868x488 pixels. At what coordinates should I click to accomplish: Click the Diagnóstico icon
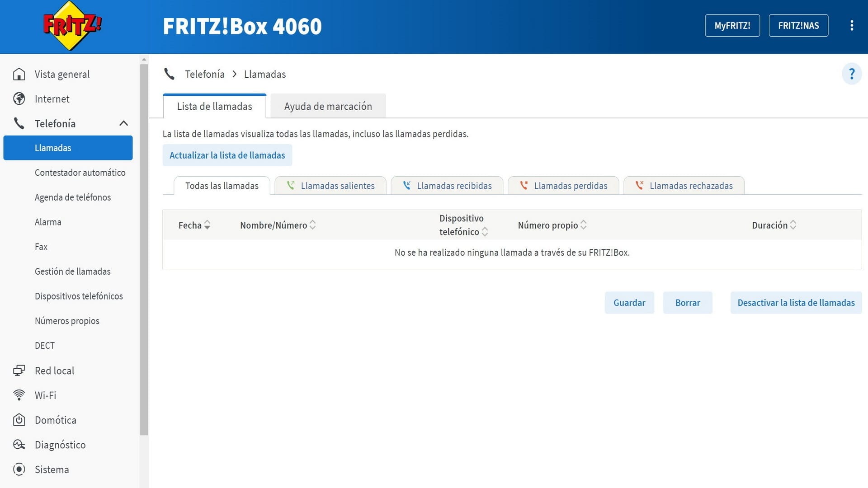point(19,445)
